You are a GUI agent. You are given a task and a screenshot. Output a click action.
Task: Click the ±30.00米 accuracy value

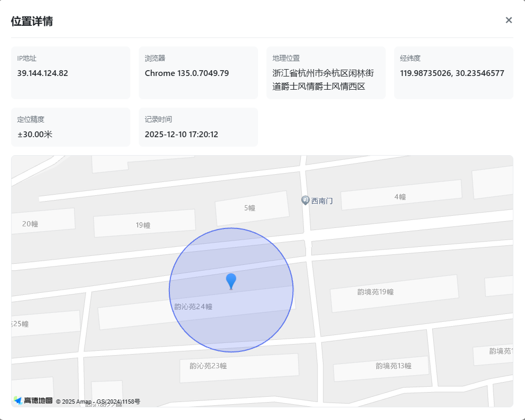click(35, 135)
